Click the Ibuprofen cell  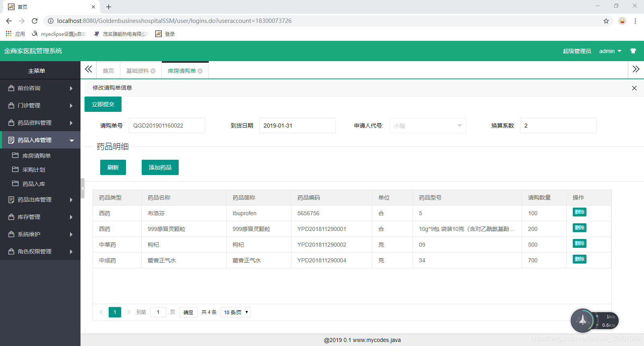click(259, 213)
